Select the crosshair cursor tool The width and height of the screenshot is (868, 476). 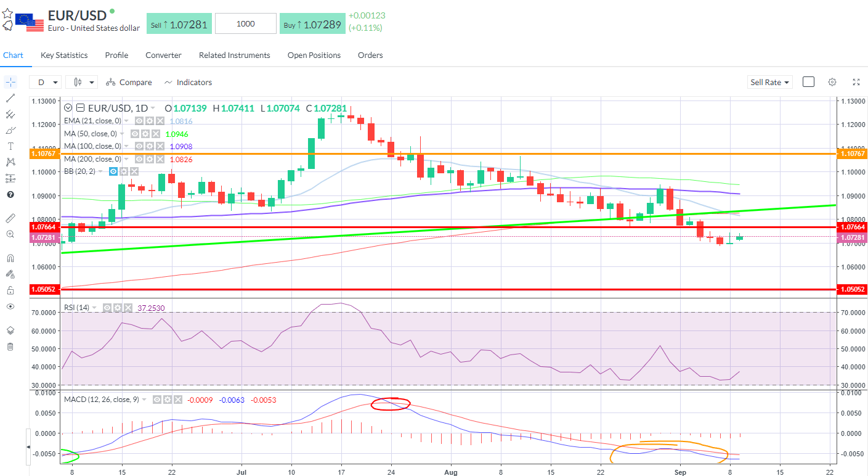click(x=10, y=82)
